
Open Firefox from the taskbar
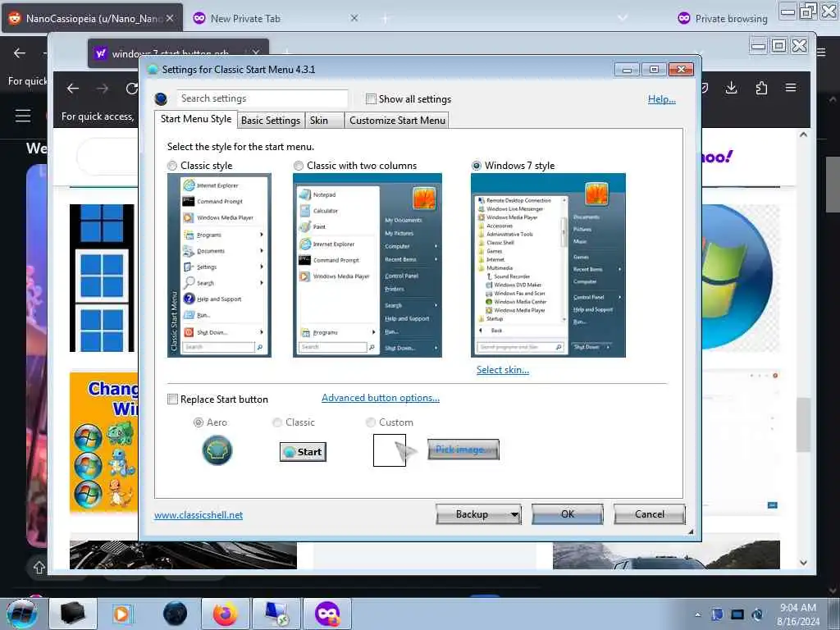click(226, 614)
